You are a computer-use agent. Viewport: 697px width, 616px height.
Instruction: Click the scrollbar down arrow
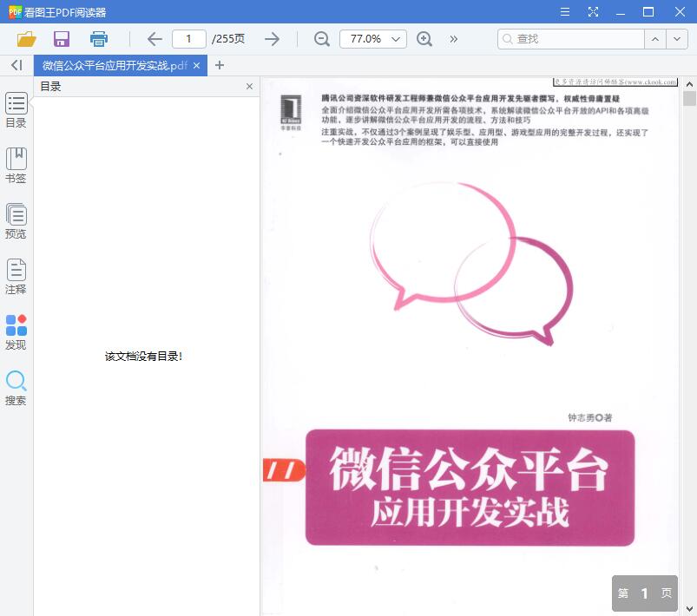689,609
